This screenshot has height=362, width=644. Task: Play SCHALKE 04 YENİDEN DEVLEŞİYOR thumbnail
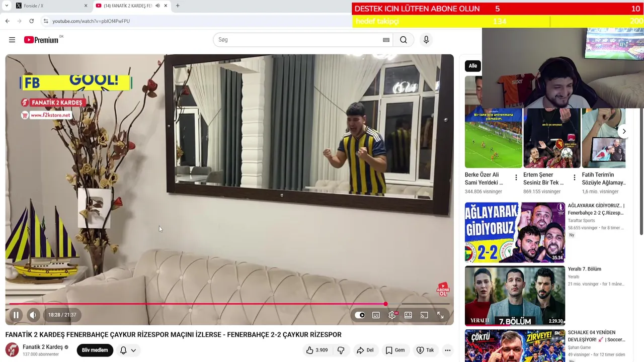(x=515, y=345)
